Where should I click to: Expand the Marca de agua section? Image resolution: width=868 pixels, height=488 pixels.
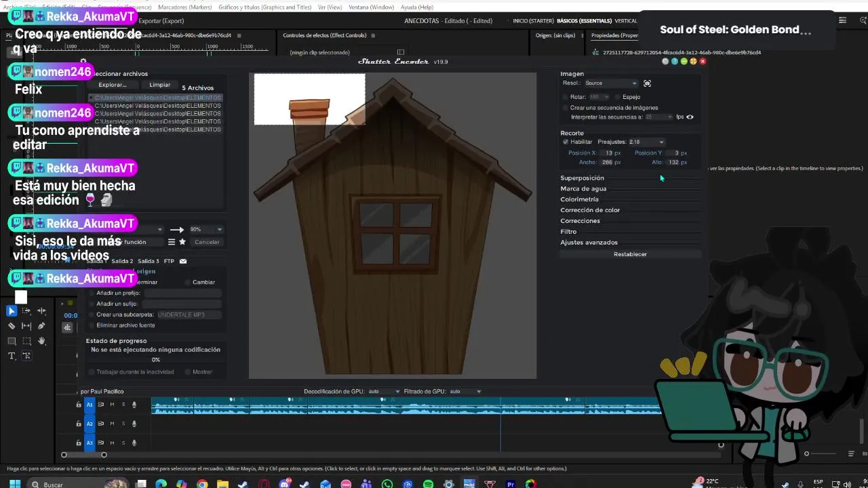tap(583, 188)
